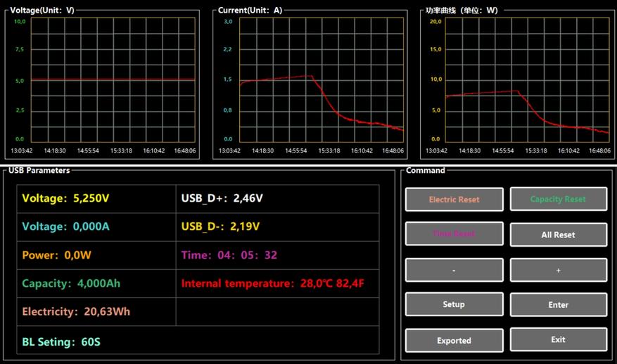
Task: Select the USB_D-: 2,19V reading
Action: [220, 226]
